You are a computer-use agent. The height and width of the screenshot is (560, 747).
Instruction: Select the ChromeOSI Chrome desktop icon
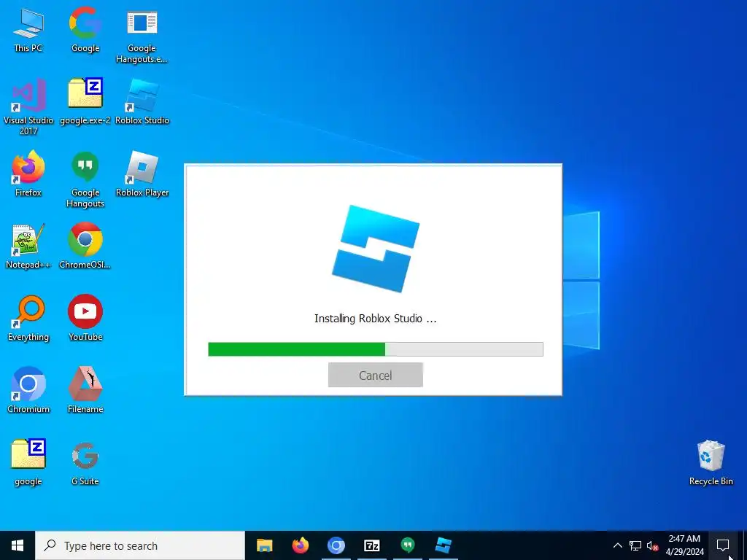(x=85, y=246)
